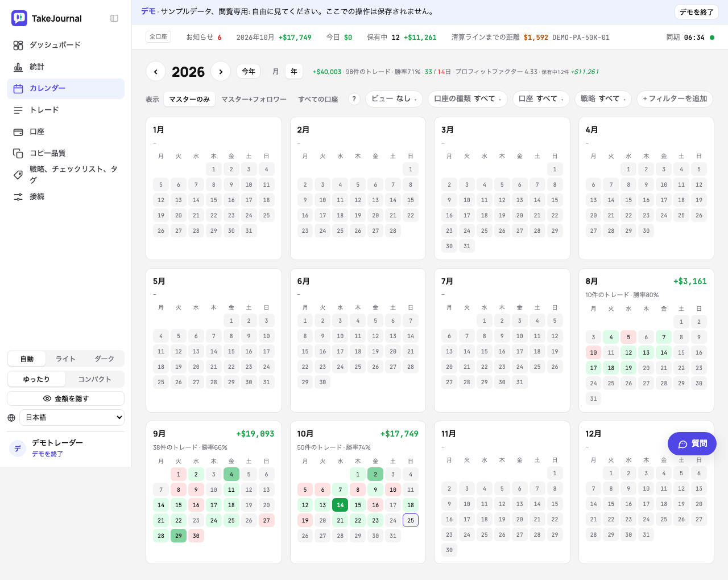Switch to 月 calendar view
The image size is (728, 580).
[x=276, y=72]
